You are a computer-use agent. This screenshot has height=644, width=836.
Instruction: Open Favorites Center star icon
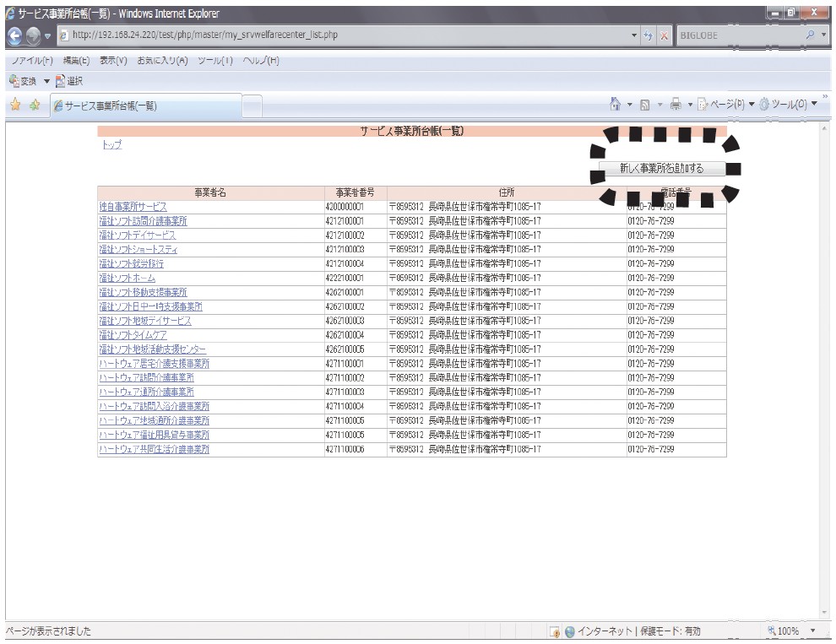click(15, 105)
